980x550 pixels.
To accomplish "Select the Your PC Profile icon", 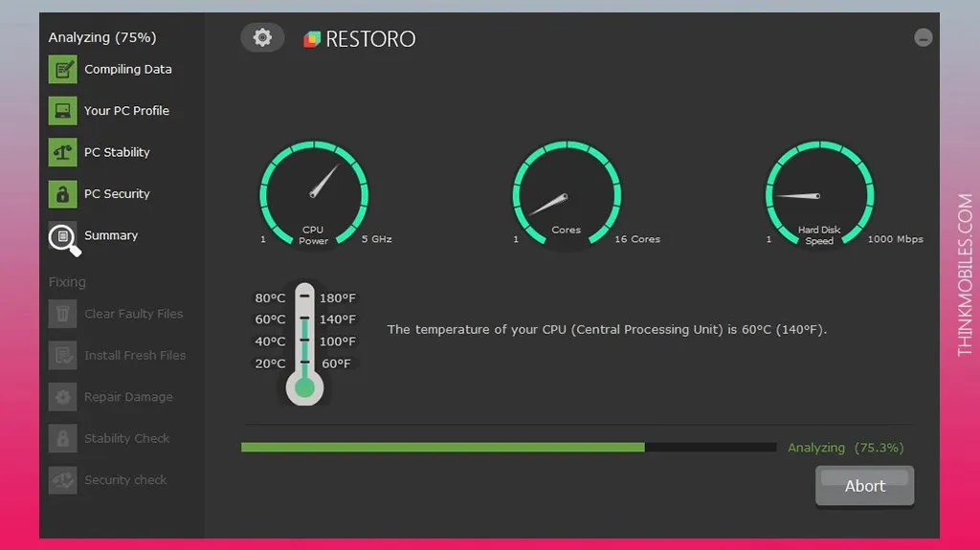I will [x=62, y=111].
